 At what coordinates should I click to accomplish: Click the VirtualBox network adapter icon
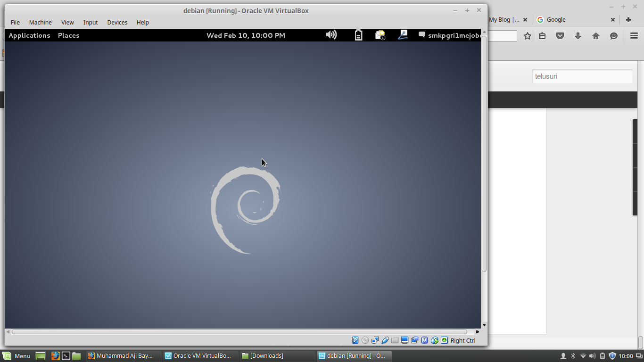[375, 340]
